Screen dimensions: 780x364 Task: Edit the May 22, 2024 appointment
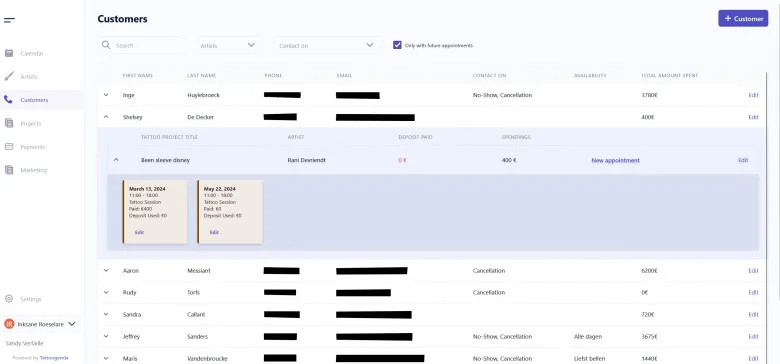(x=214, y=232)
